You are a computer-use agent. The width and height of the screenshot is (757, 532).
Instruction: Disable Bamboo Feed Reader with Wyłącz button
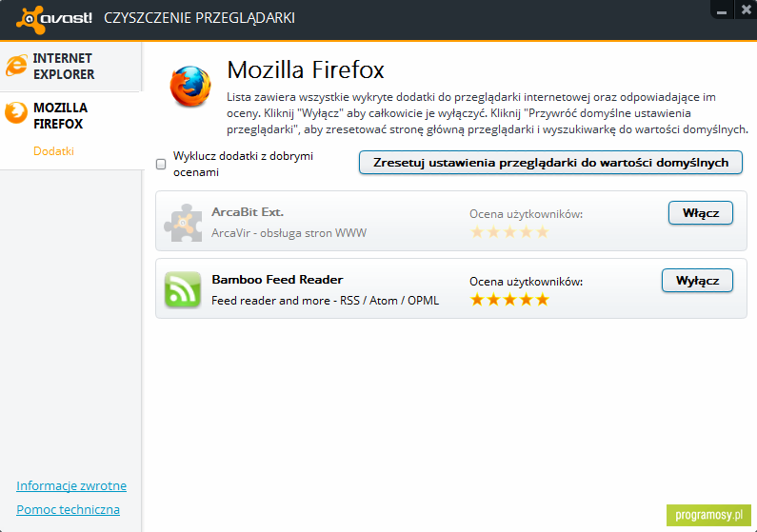point(697,280)
